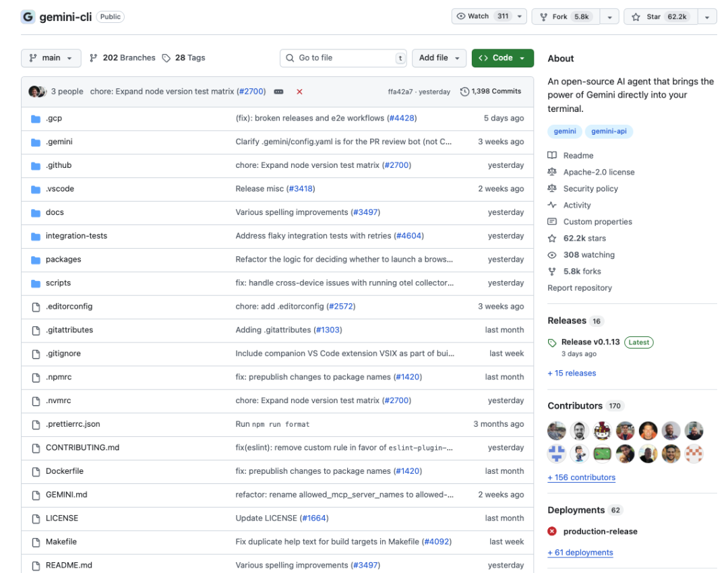Open pull request #2700 in latest commit
Image resolution: width=728 pixels, height=573 pixels.
(x=251, y=92)
